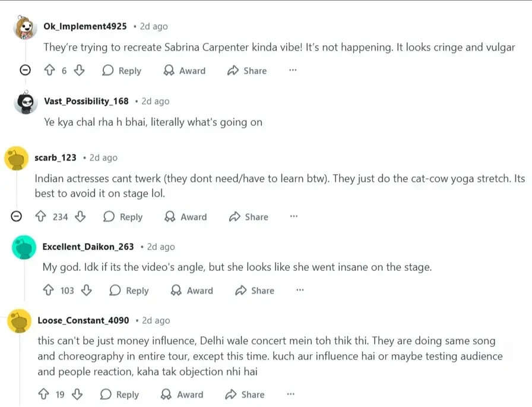Give Award to scarb_123's comment
This screenshot has width=532, height=407.
pos(186,217)
